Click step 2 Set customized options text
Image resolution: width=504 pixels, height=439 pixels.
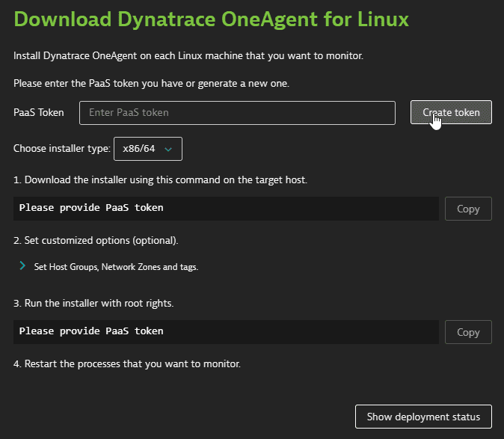(96, 240)
